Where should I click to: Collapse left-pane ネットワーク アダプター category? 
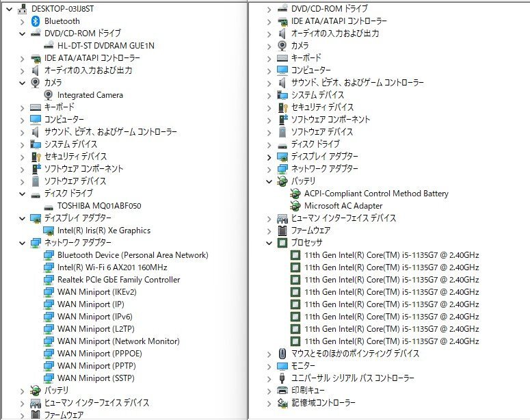click(23, 243)
